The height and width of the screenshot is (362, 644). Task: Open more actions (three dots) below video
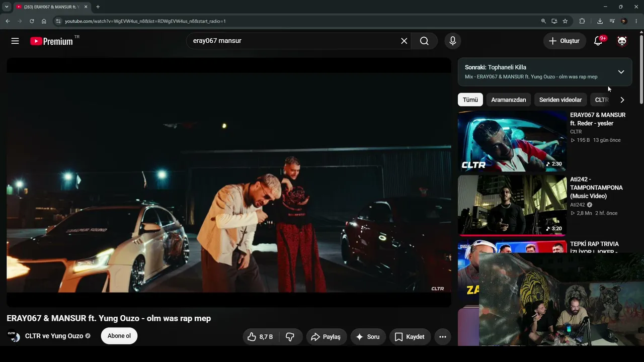tap(443, 337)
